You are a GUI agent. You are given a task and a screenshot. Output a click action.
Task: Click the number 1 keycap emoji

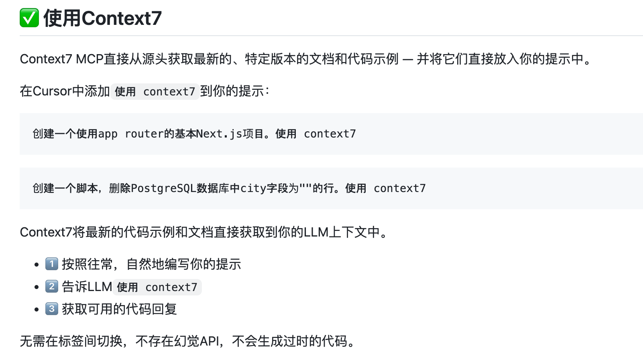coord(51,264)
